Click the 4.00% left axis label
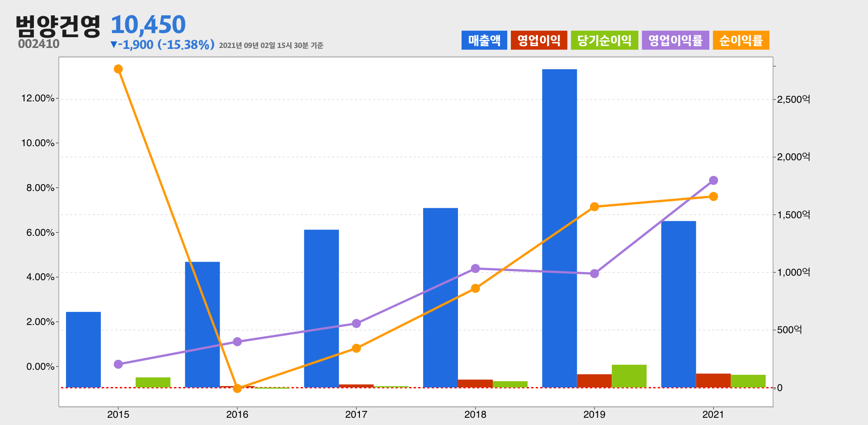 [x=40, y=277]
